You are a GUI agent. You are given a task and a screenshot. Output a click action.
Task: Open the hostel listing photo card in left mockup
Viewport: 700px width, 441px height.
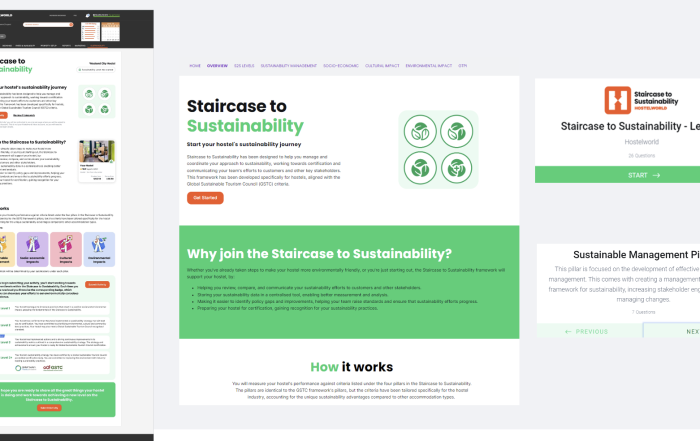[97, 161]
